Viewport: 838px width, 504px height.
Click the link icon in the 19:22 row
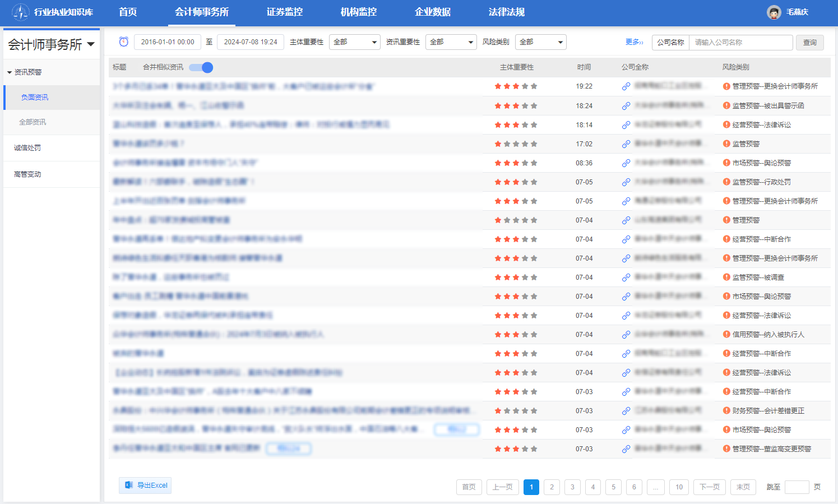coord(626,86)
